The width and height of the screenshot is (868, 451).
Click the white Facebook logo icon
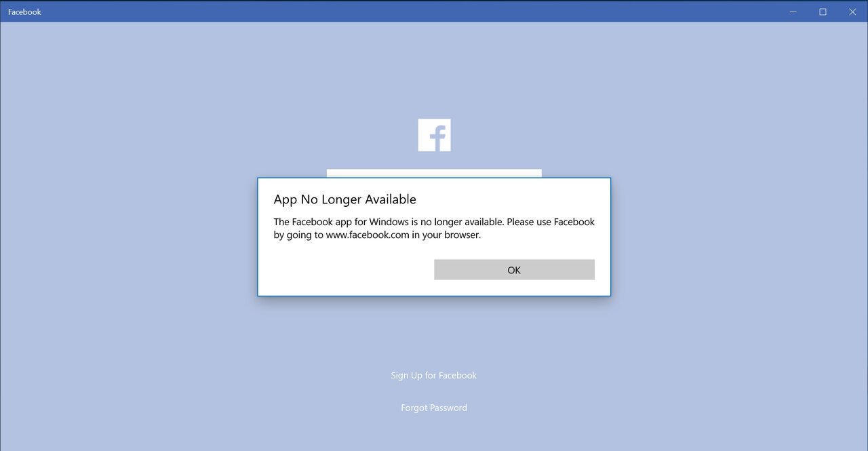pos(434,135)
